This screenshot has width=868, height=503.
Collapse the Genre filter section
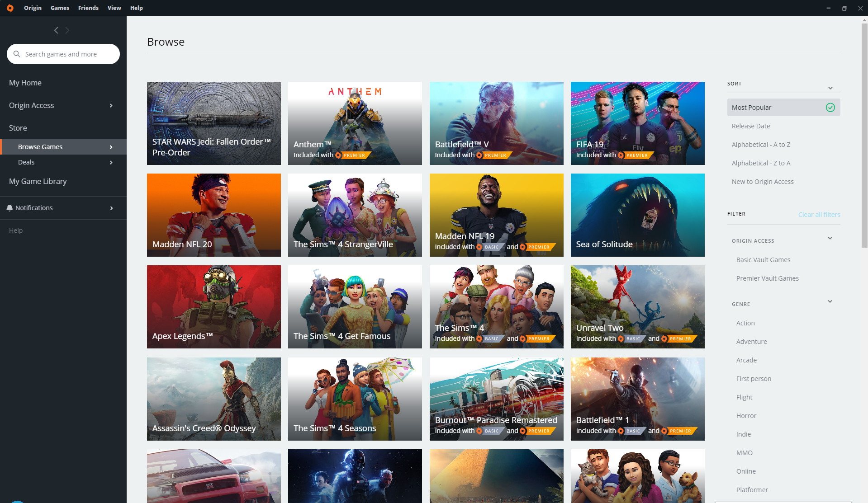(830, 301)
